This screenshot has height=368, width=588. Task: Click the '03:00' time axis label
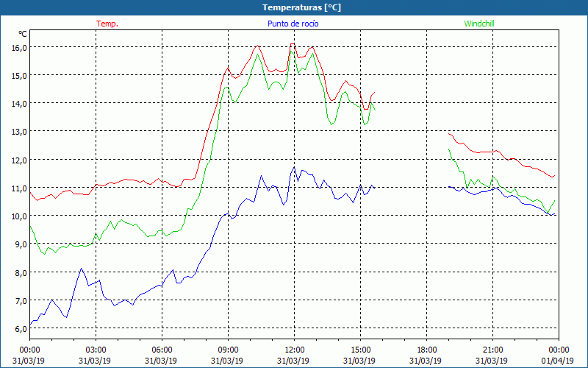click(96, 350)
